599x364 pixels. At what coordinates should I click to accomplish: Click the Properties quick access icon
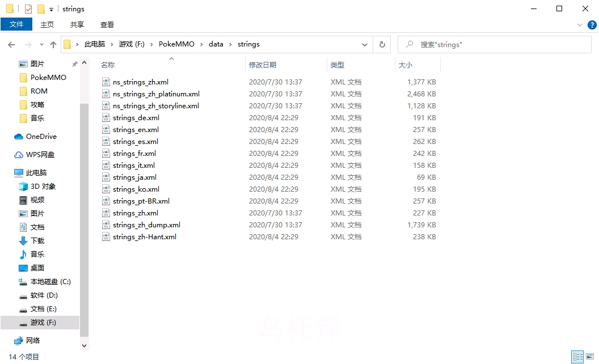point(28,9)
